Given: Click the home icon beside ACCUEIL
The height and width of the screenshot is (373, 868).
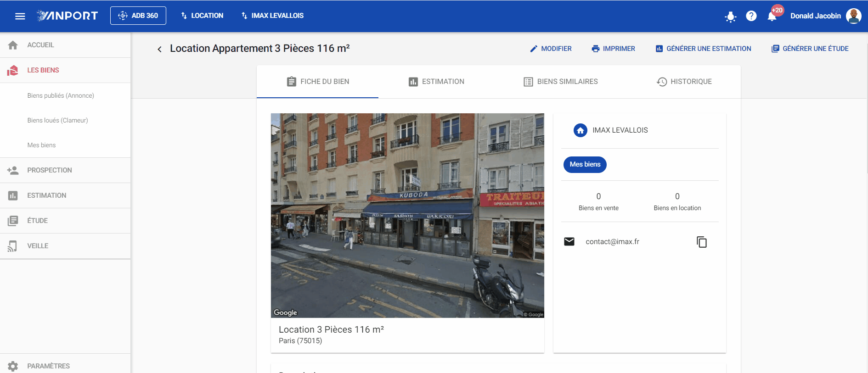Looking at the screenshot, I should coord(13,45).
